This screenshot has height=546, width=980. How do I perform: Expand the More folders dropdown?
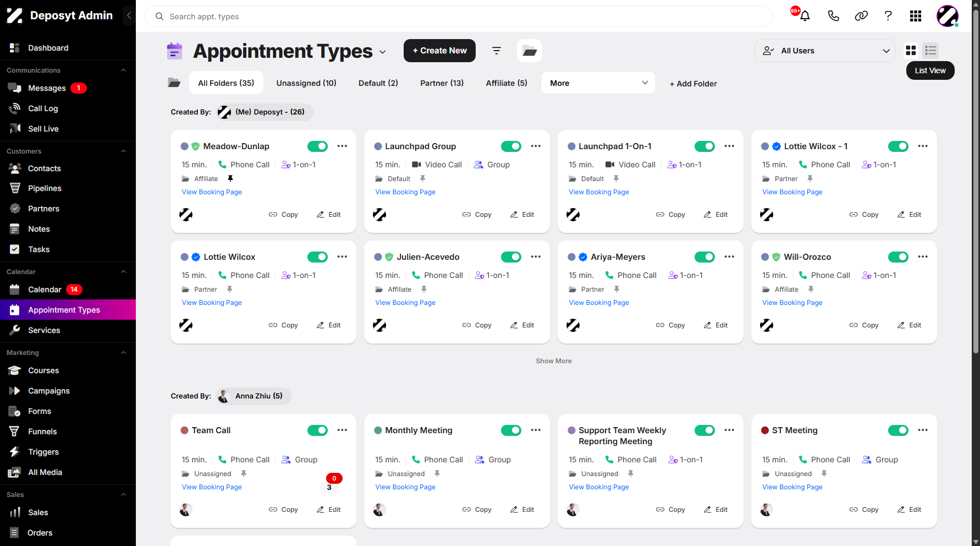coord(598,83)
